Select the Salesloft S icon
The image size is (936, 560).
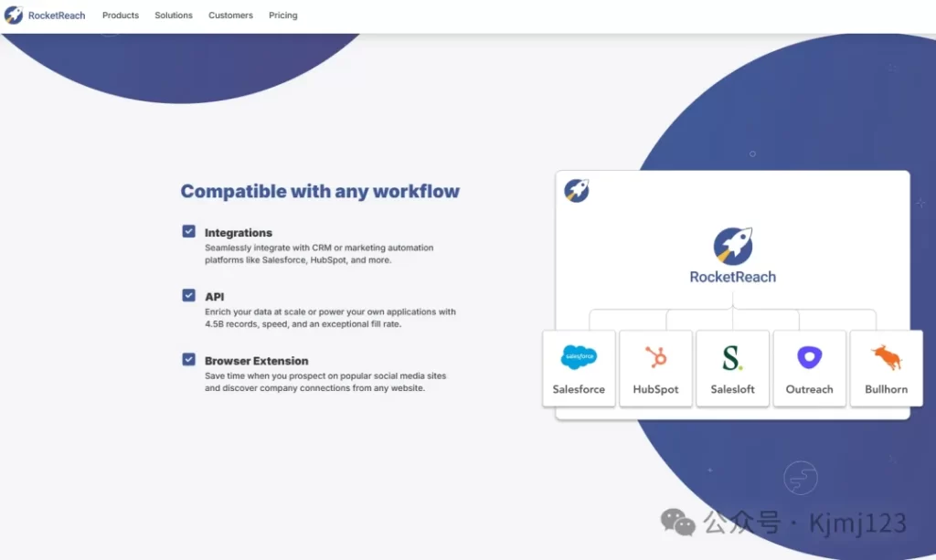pos(732,358)
